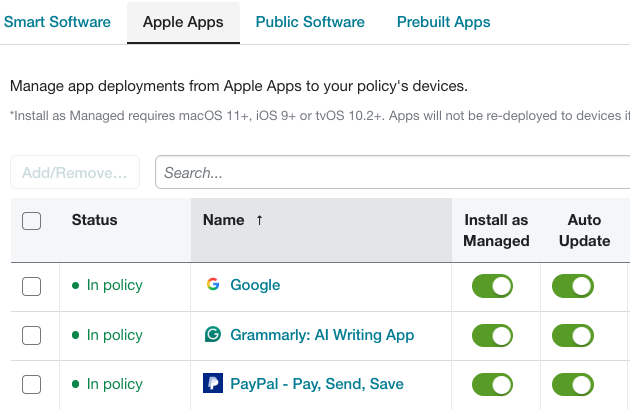Viewport: 630px width, 416px height.
Task: Switch off Install as Managed for PayPal
Action: click(492, 385)
